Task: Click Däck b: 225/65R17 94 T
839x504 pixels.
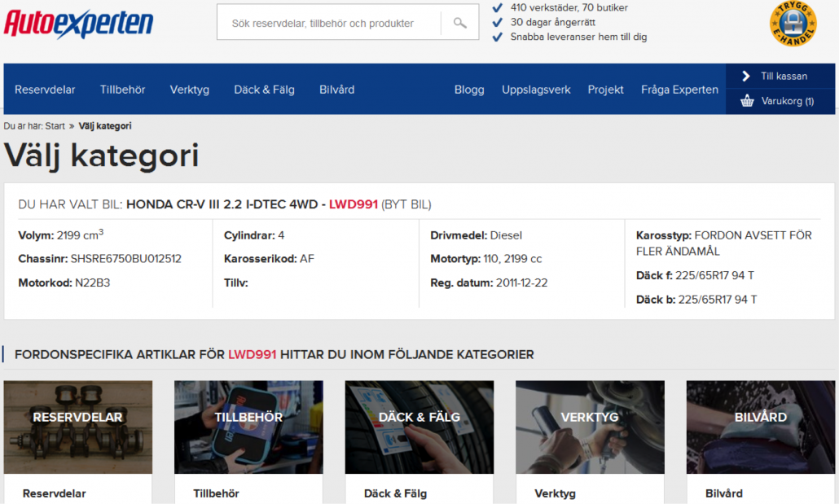Action: (x=696, y=300)
